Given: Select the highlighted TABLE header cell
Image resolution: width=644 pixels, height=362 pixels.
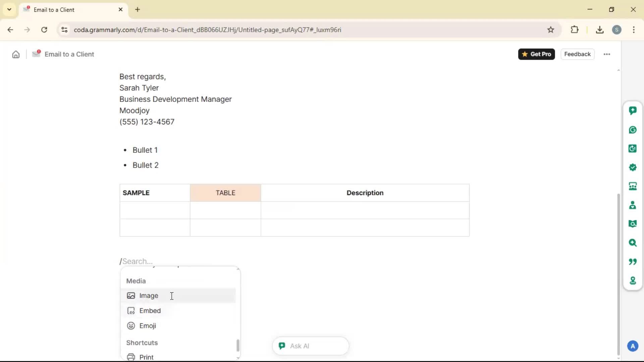Looking at the screenshot, I should (x=225, y=193).
